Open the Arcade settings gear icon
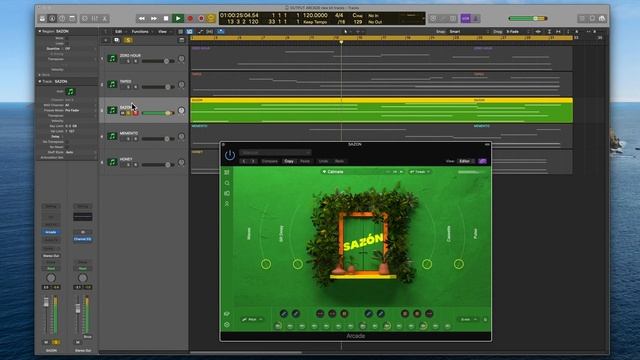This screenshot has width=640, height=360. click(x=227, y=325)
